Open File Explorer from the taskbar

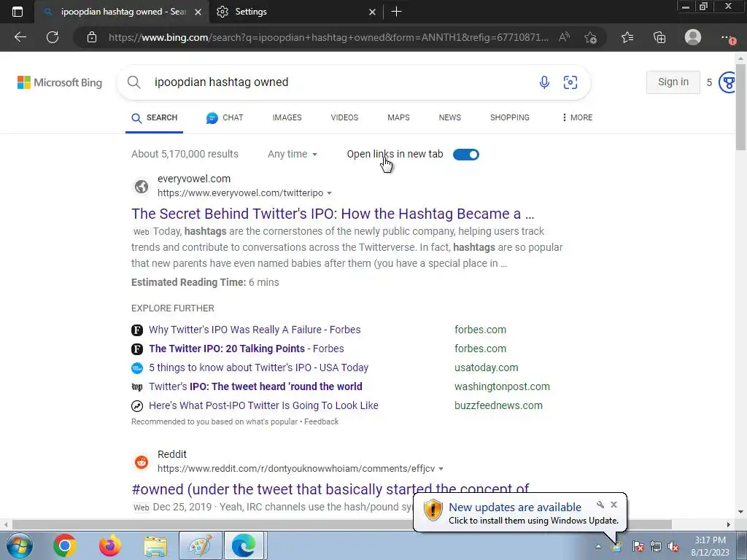155,545
